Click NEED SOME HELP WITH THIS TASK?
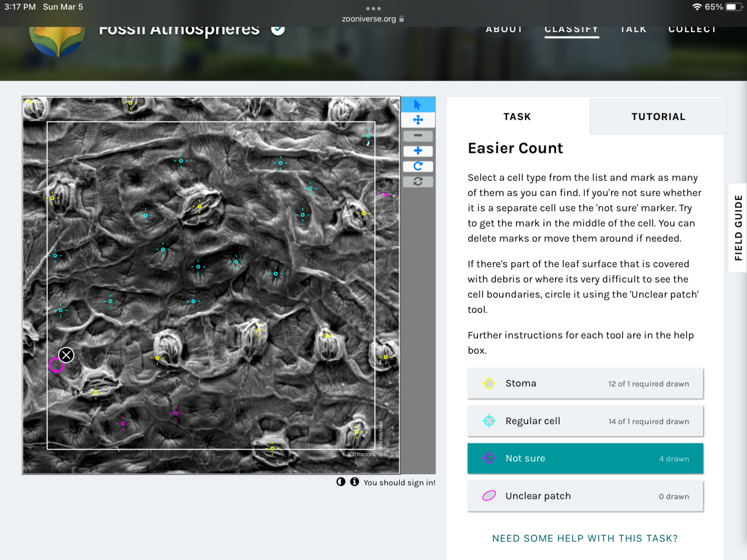Image resolution: width=747 pixels, height=560 pixels. pyautogui.click(x=585, y=538)
